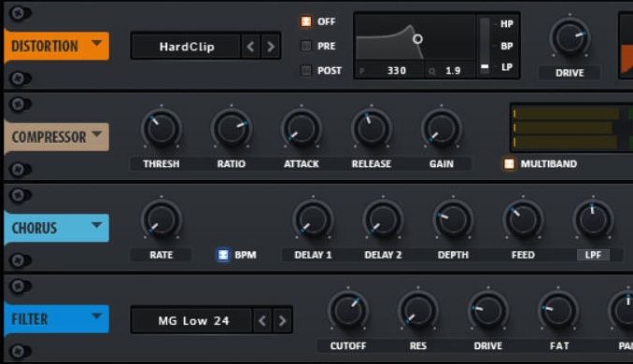This screenshot has width=633, height=364.
Task: Open the Compressor module dropdown arrow
Action: click(96, 134)
